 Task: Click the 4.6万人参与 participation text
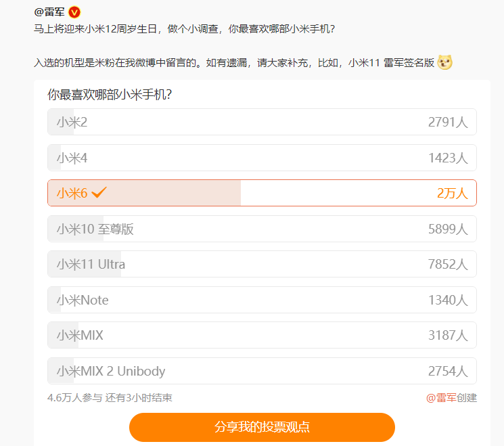[74, 398]
